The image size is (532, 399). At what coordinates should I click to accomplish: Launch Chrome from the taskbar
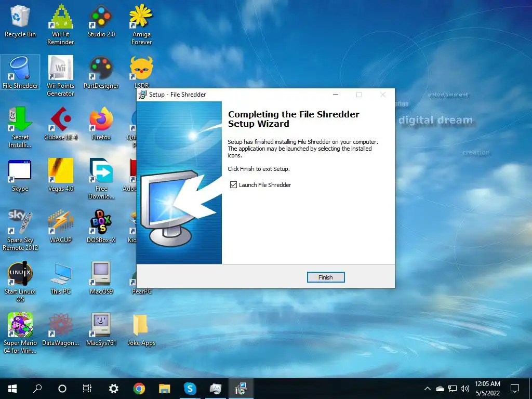[139, 389]
